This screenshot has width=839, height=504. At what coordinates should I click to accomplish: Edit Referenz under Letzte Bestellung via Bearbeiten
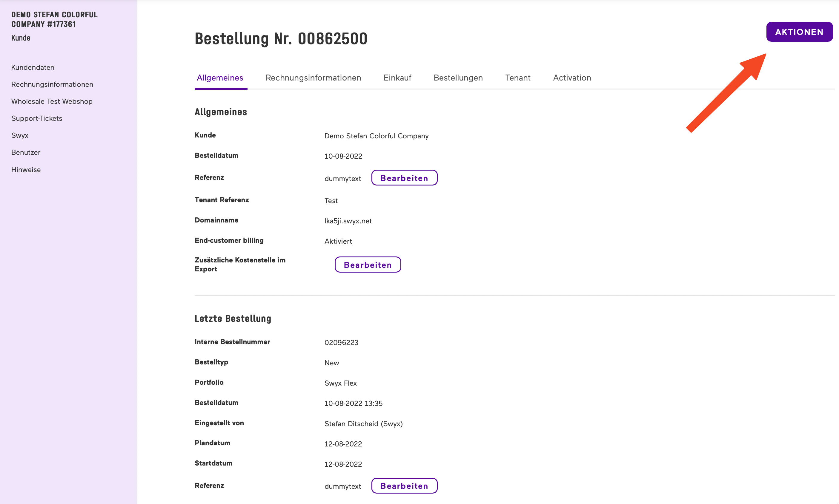tap(404, 486)
